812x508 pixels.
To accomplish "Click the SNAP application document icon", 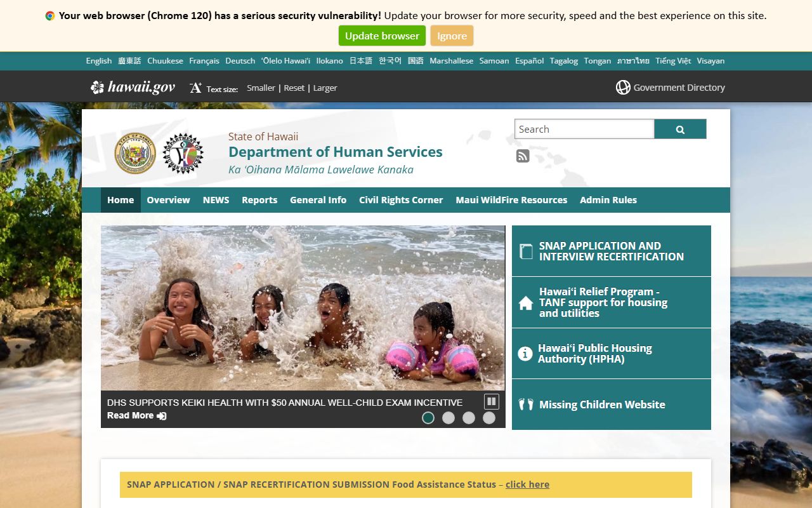I will pos(526,251).
